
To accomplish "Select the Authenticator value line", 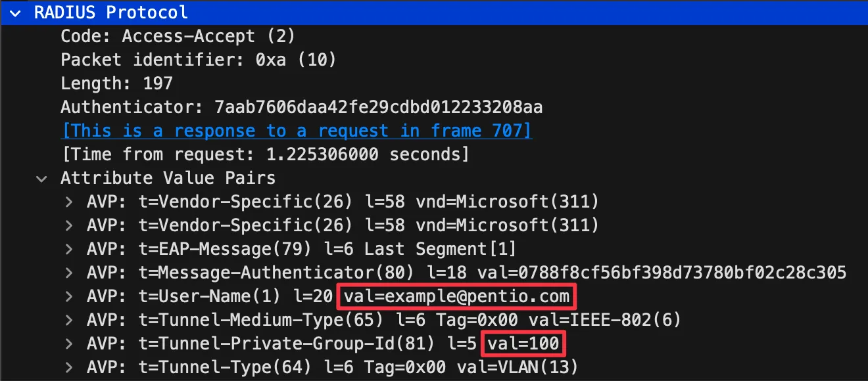I will tap(301, 107).
